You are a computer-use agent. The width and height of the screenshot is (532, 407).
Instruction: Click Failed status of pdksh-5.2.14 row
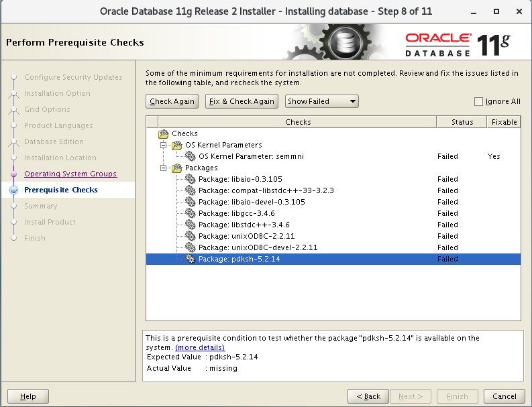point(447,259)
